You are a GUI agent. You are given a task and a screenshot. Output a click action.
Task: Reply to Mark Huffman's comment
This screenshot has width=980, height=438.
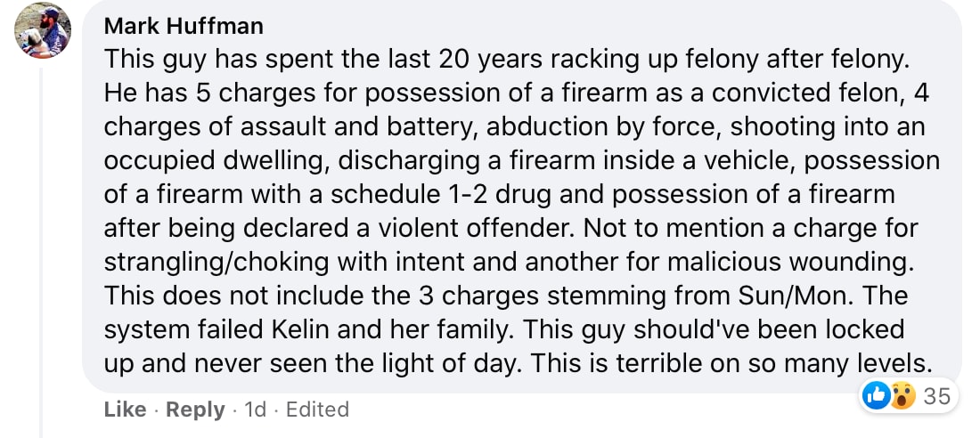(195, 410)
